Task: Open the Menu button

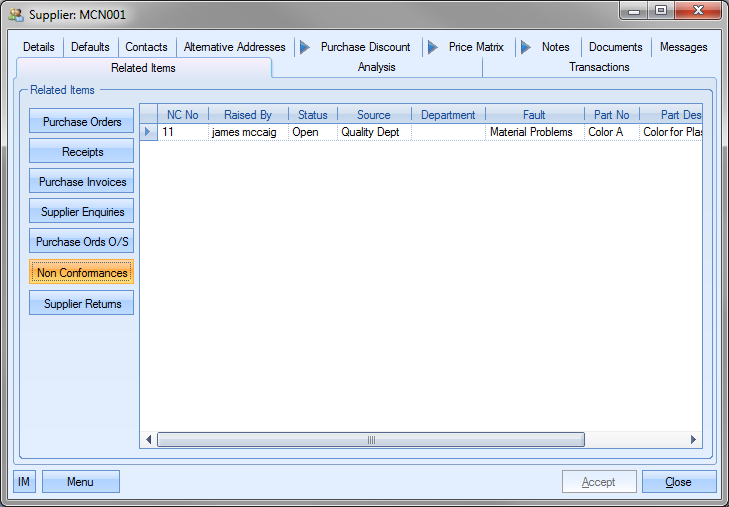Action: coord(80,482)
